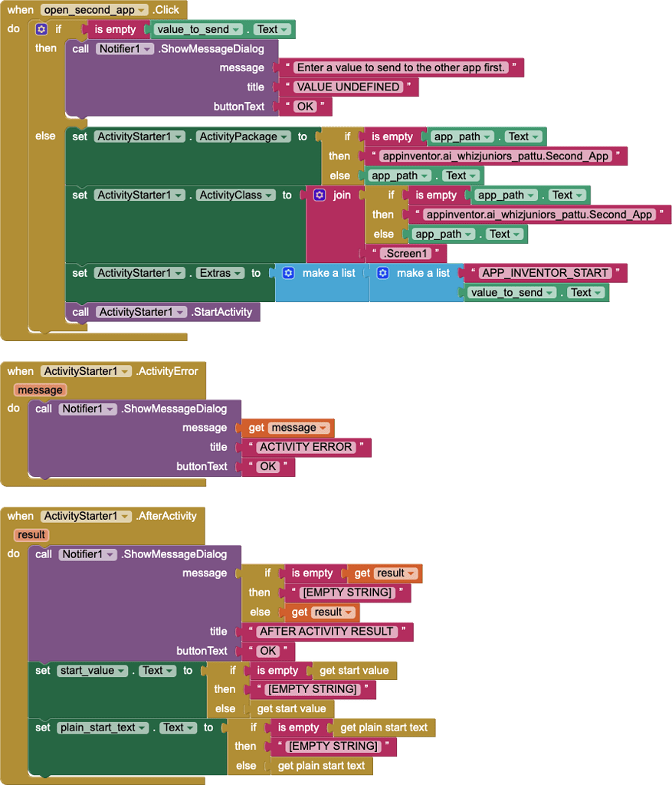Click the gear icon on the top if block
This screenshot has height=785, width=672.
41,29
